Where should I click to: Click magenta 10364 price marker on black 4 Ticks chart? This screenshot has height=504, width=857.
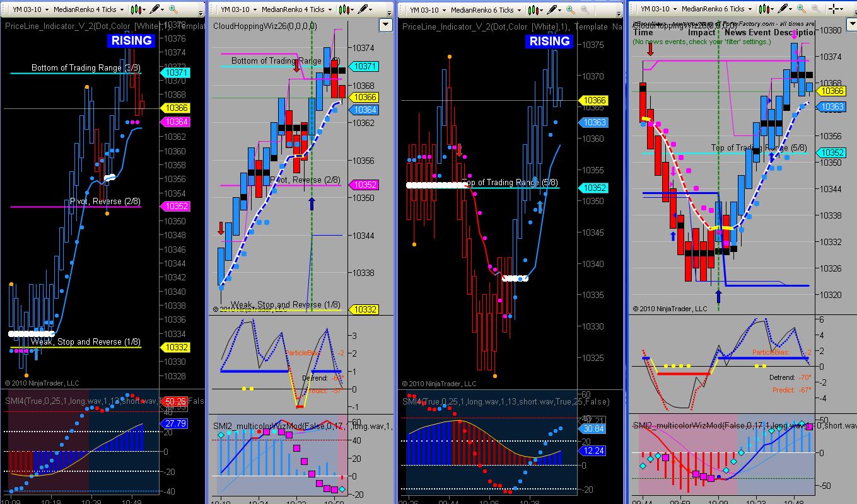(176, 122)
